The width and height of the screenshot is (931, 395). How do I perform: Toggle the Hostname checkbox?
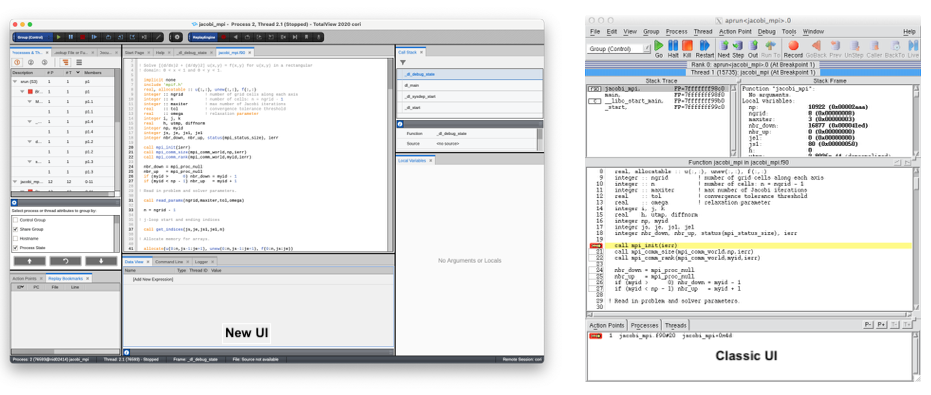click(16, 238)
